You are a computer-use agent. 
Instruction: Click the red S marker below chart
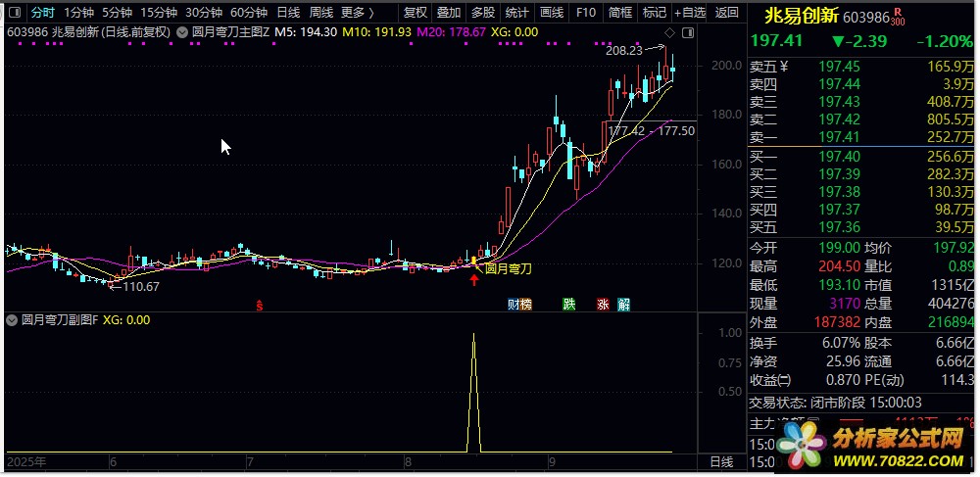click(260, 306)
